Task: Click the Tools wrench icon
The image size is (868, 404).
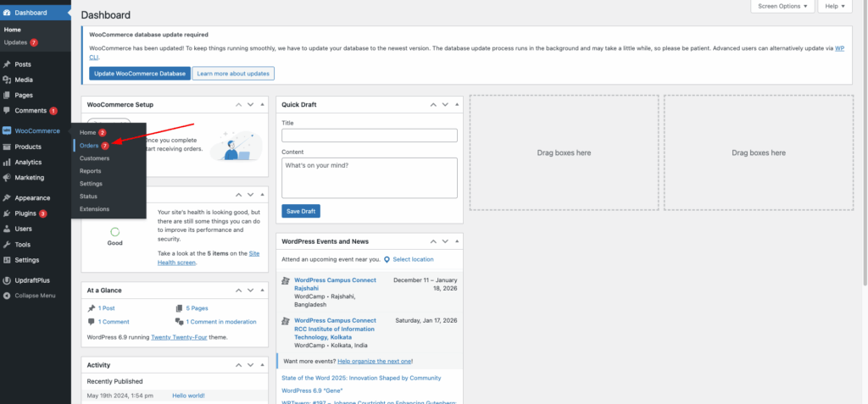Action: 7,244
